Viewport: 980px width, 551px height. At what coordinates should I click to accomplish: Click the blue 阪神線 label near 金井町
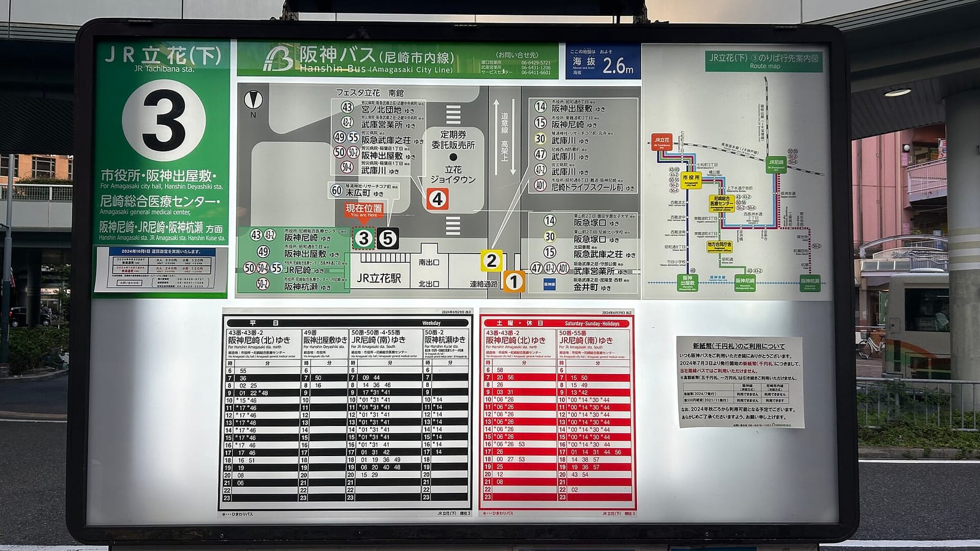coord(549,284)
